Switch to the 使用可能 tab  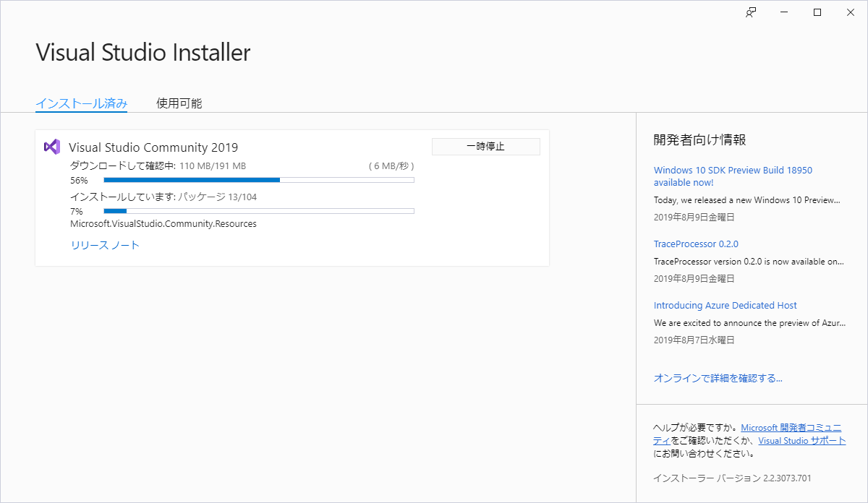pyautogui.click(x=179, y=103)
